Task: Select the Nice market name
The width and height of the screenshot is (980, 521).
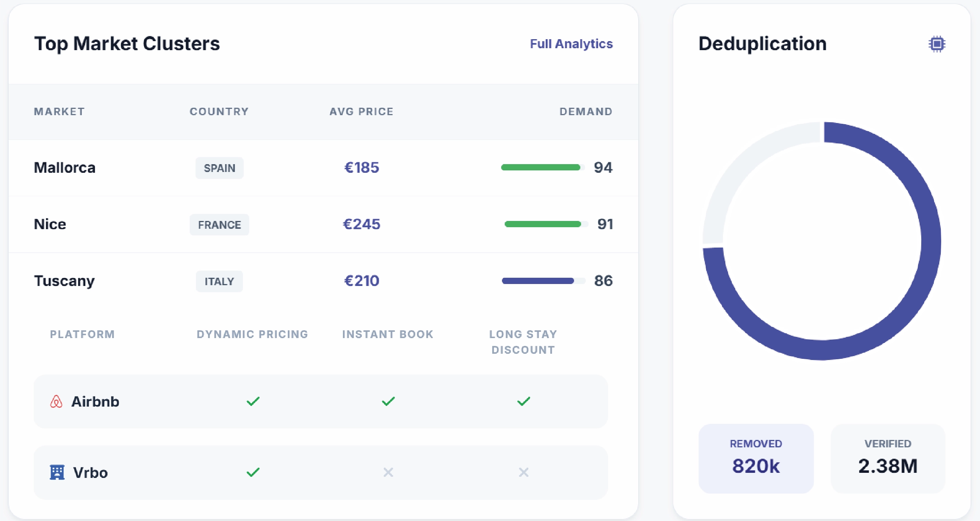Action: 50,224
